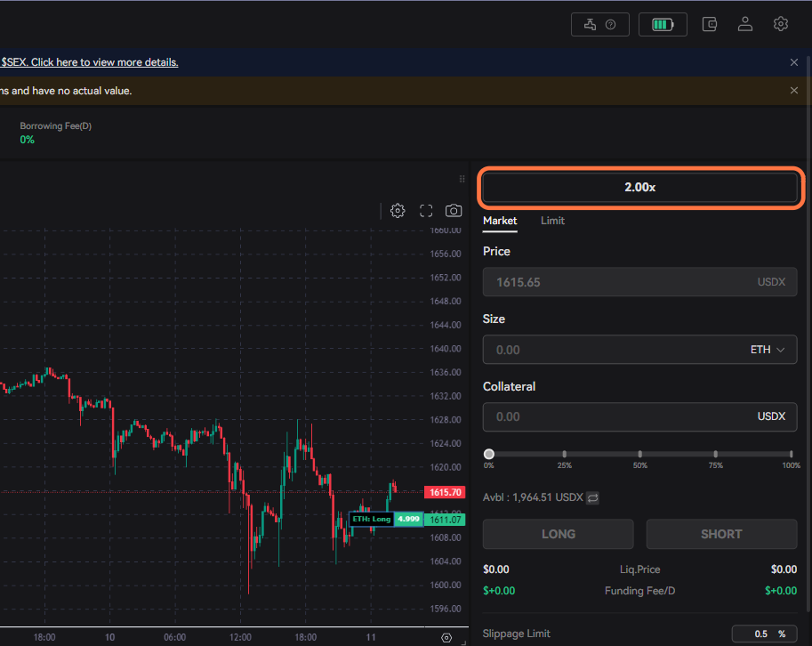
Task: Close the $SEX announcement banner
Action: pyautogui.click(x=794, y=62)
